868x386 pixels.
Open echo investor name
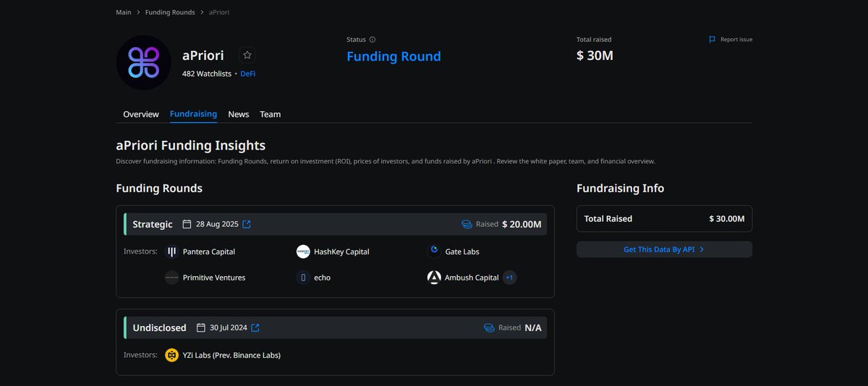click(x=323, y=278)
